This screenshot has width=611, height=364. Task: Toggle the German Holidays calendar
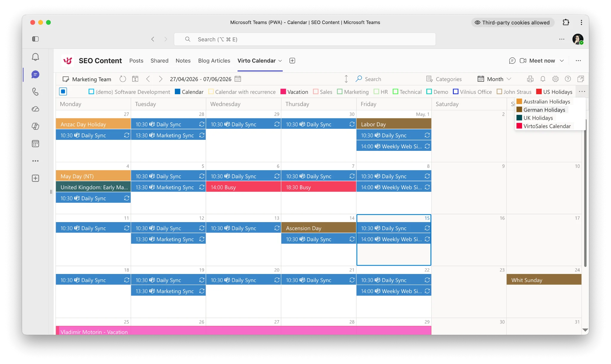[519, 110]
